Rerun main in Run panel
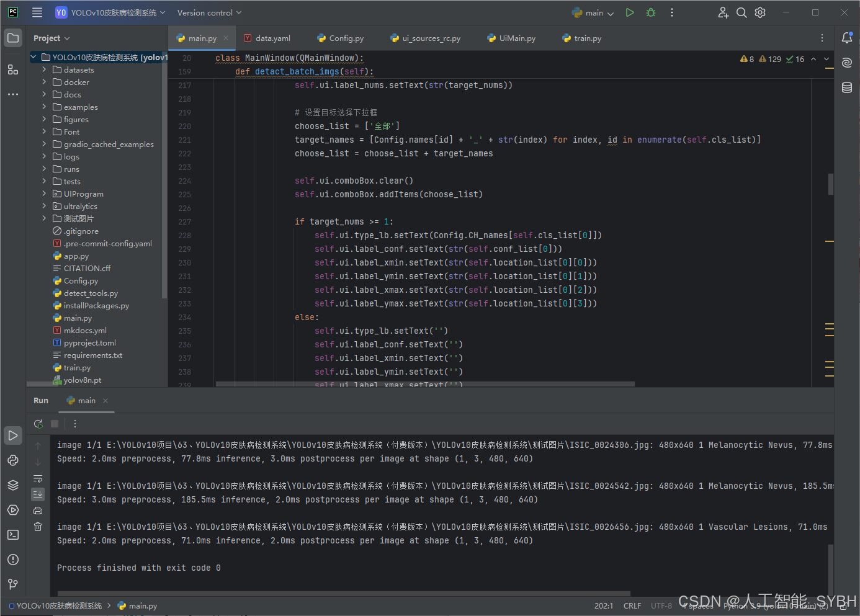This screenshot has height=616, width=860. click(x=38, y=424)
